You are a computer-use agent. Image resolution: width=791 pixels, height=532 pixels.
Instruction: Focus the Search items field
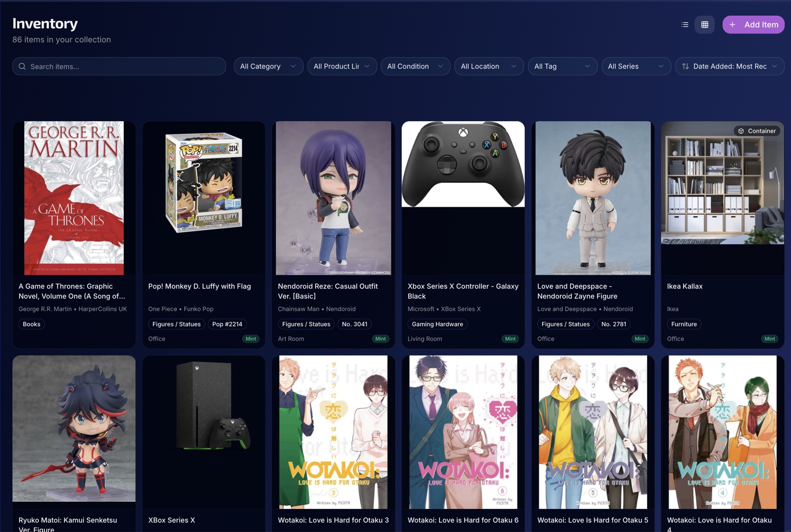coord(119,66)
